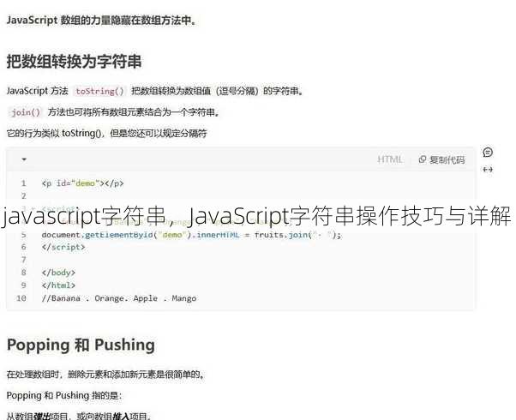
Task: Click the HTML language label
Action: [390, 159]
